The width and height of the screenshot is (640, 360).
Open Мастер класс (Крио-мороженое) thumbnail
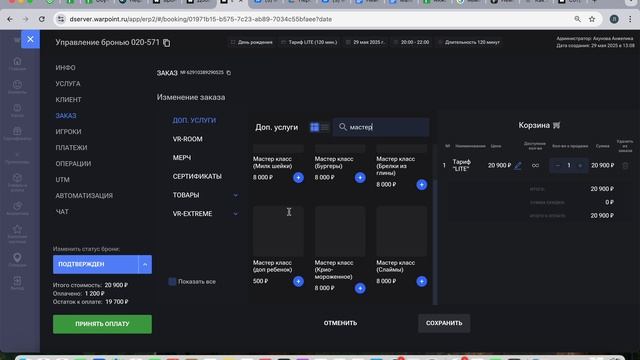pos(340,231)
